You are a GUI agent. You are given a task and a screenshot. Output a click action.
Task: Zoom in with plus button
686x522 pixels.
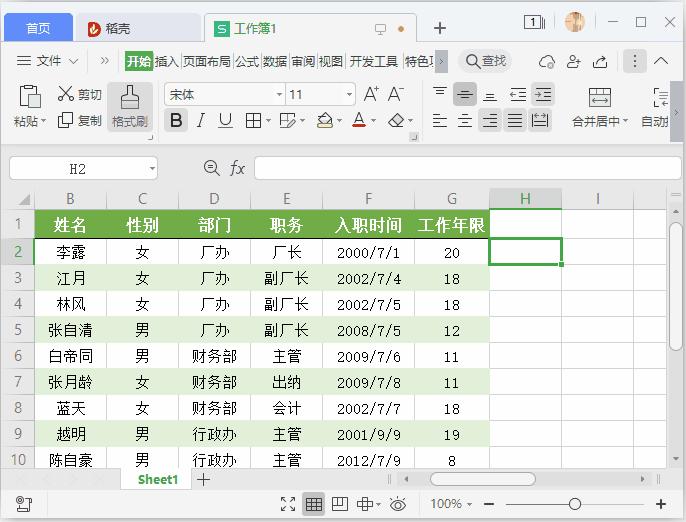tap(661, 504)
